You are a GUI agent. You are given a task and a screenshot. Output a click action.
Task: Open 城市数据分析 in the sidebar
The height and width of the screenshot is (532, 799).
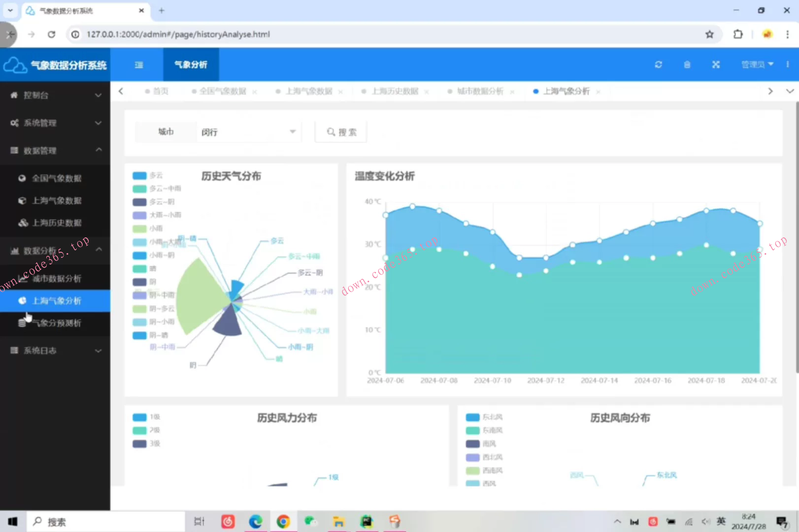pyautogui.click(x=56, y=278)
